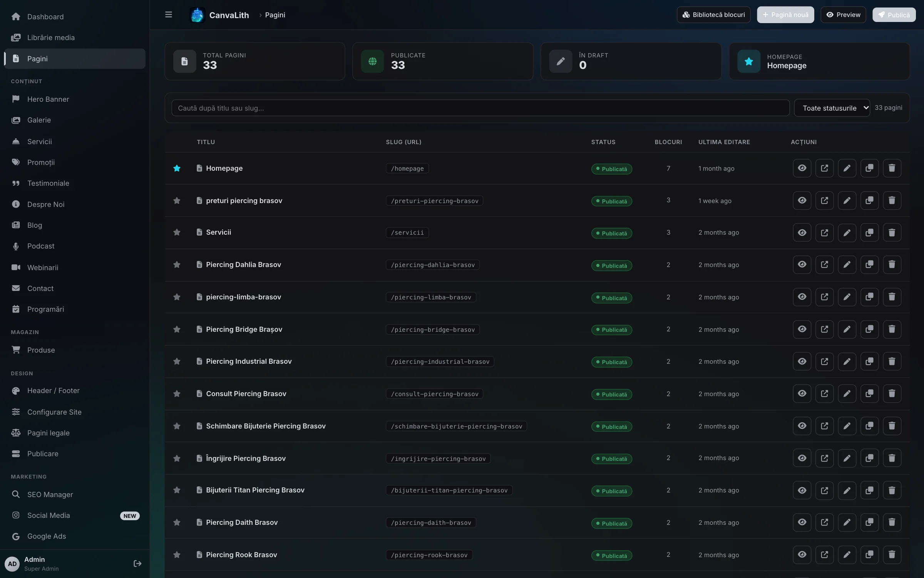
Task: Focus the title or slug search field
Action: (480, 108)
